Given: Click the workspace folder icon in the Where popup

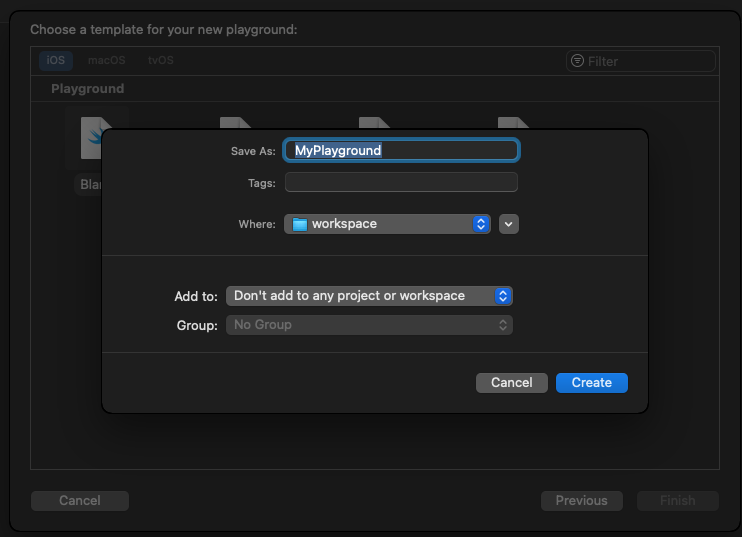Looking at the screenshot, I should 300,224.
